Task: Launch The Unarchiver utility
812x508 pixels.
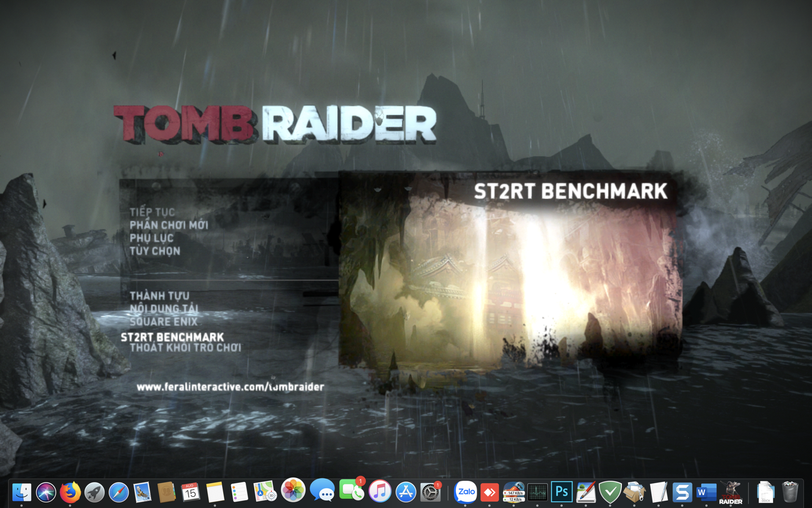Action: [634, 492]
